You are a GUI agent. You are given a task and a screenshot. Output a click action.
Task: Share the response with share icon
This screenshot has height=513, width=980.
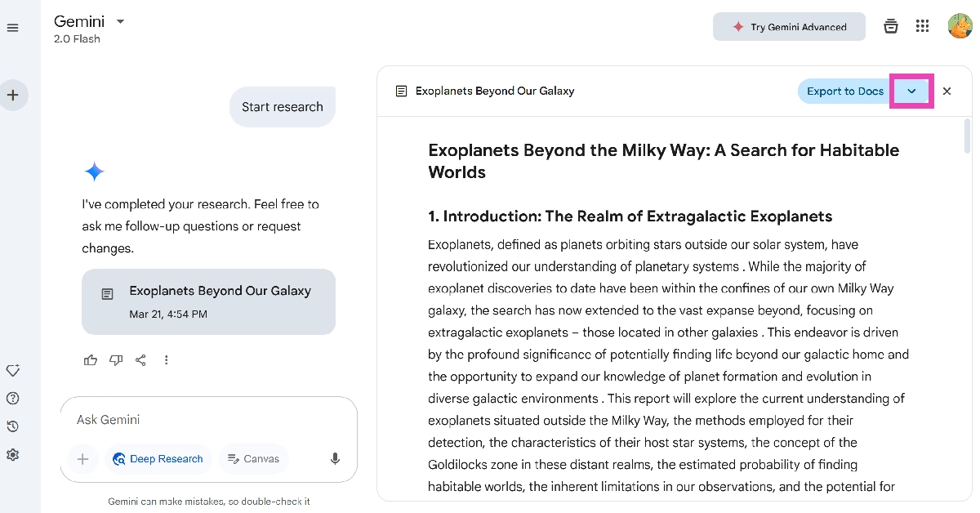[140, 360]
